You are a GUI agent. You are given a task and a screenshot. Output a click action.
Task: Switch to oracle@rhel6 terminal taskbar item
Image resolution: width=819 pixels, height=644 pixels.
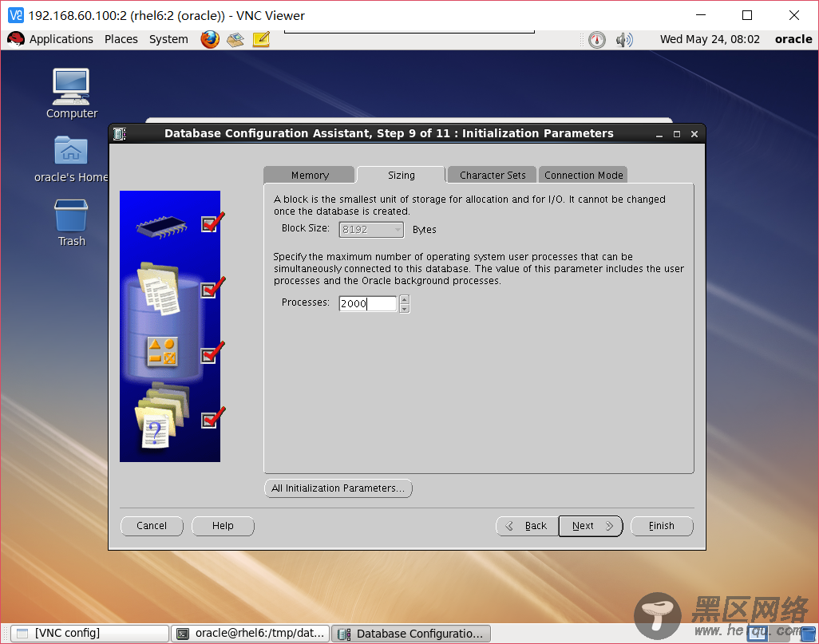click(251, 634)
